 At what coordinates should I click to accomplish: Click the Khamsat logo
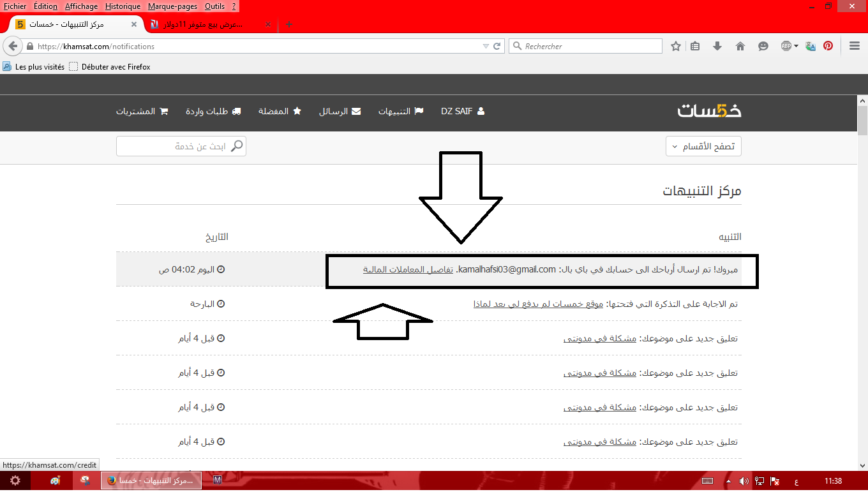(x=709, y=111)
